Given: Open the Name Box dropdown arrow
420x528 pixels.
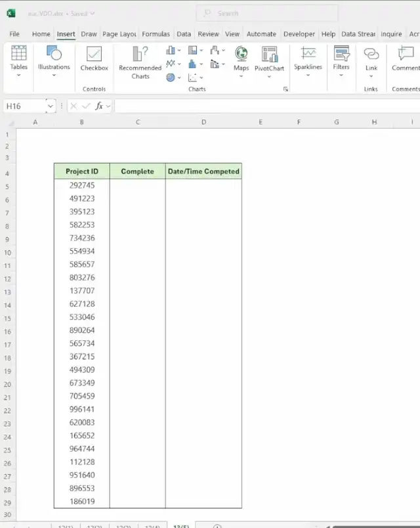Looking at the screenshot, I should point(51,106).
